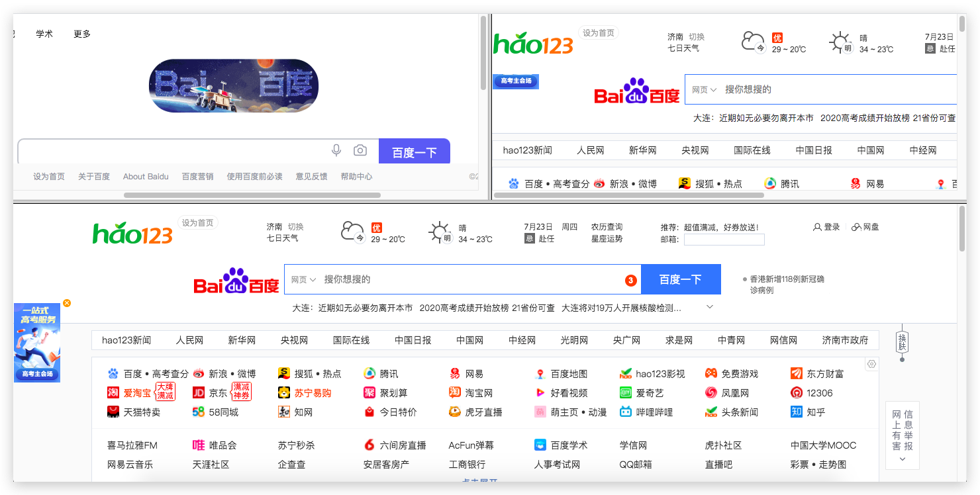Click the 聚划算 icon link
Screen dimensions: 980x495
[x=369, y=393]
